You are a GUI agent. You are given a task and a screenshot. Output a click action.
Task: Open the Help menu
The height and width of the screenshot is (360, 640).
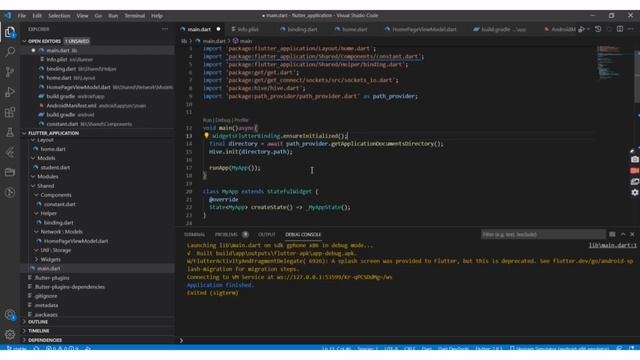[x=157, y=16]
